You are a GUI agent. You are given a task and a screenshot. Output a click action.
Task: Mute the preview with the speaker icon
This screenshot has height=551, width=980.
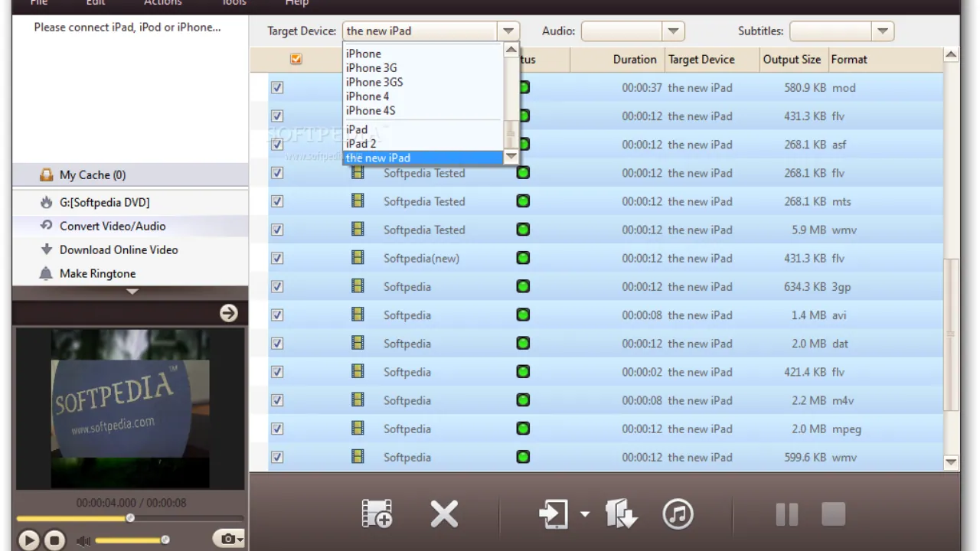tap(83, 541)
